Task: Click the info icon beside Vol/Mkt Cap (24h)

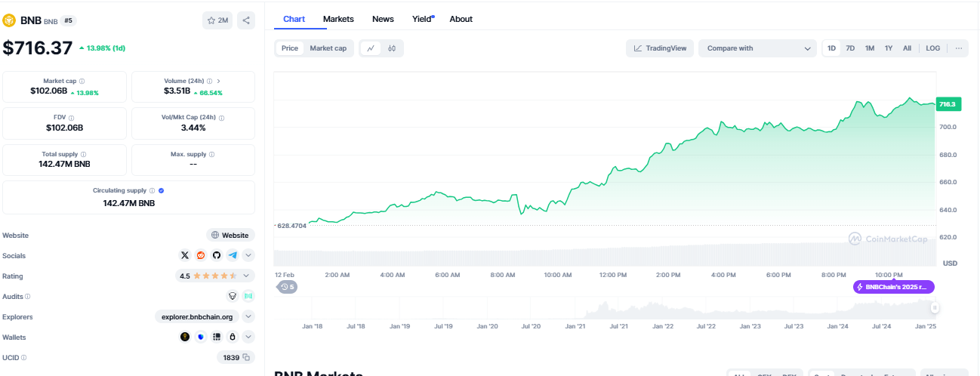Action: point(221,117)
